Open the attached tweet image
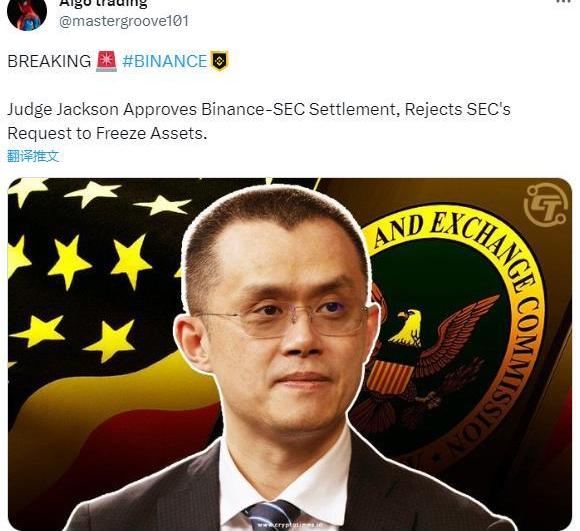Image resolution: width=580 pixels, height=531 pixels. [x=290, y=354]
